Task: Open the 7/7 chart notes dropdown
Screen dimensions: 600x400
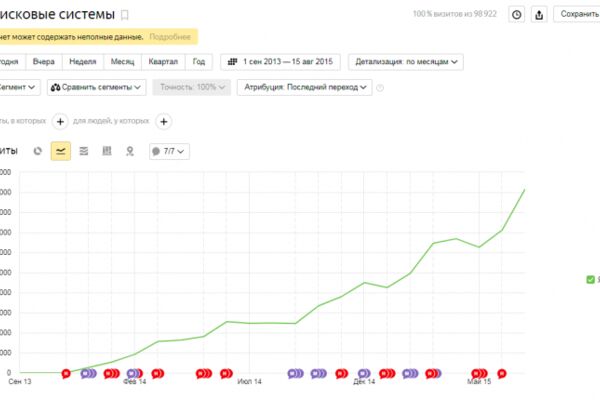Action: point(169,151)
